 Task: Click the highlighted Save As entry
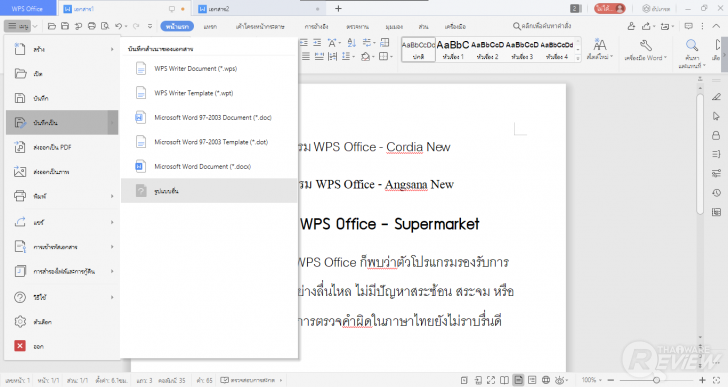click(x=62, y=123)
